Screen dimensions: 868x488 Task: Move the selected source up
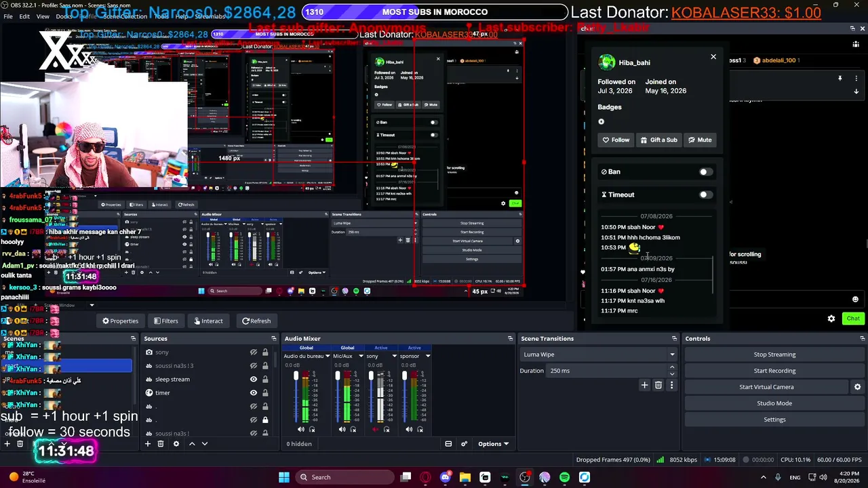coord(192,444)
